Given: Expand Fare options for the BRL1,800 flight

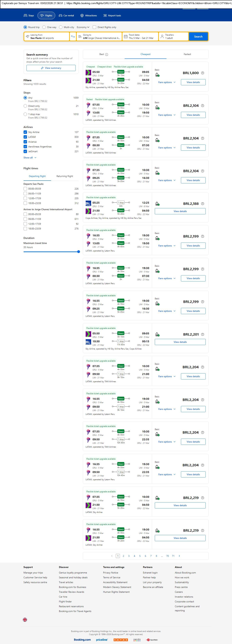Looking at the screenshot, I should coord(167,82).
